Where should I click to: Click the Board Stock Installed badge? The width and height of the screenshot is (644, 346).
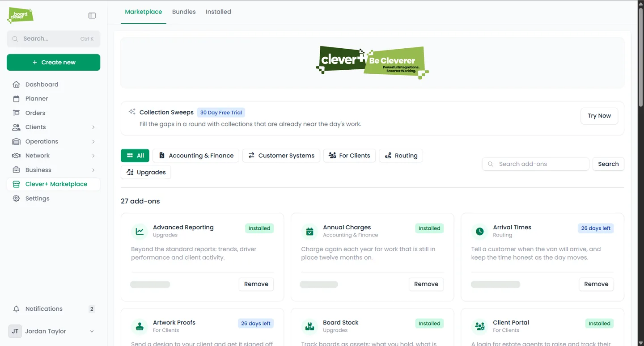pos(429,324)
